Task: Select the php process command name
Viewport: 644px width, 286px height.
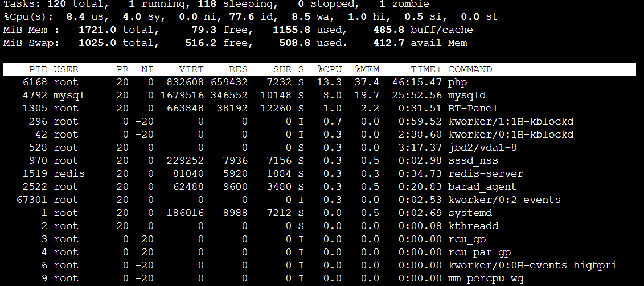Action: point(458,82)
